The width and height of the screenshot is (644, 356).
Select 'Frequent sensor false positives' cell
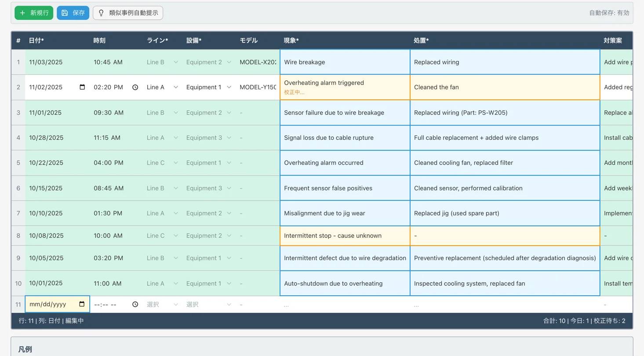(345, 188)
